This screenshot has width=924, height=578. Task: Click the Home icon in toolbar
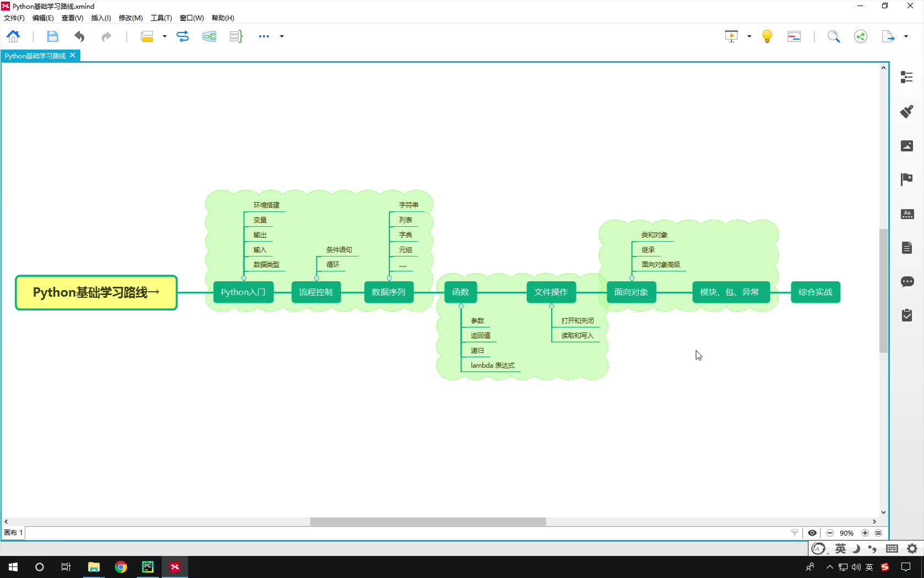point(13,36)
